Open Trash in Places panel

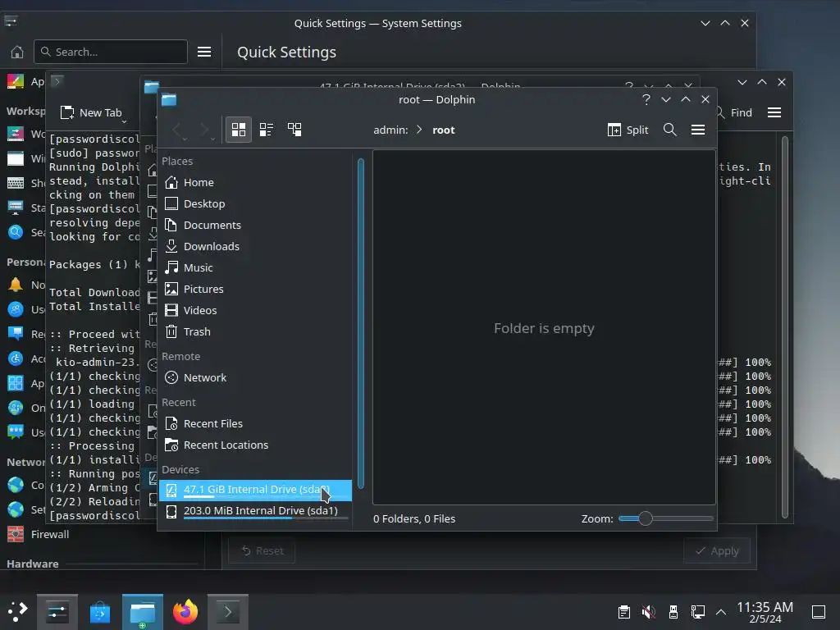(256, 331)
